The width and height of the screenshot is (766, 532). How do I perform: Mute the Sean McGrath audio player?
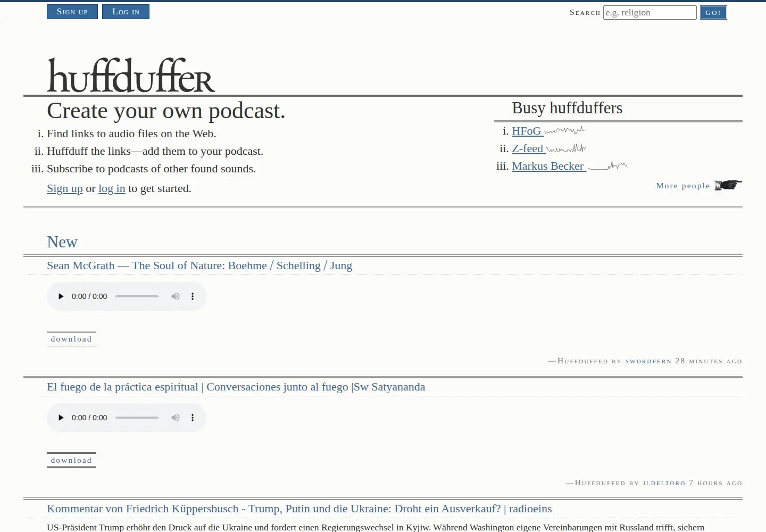coord(176,296)
